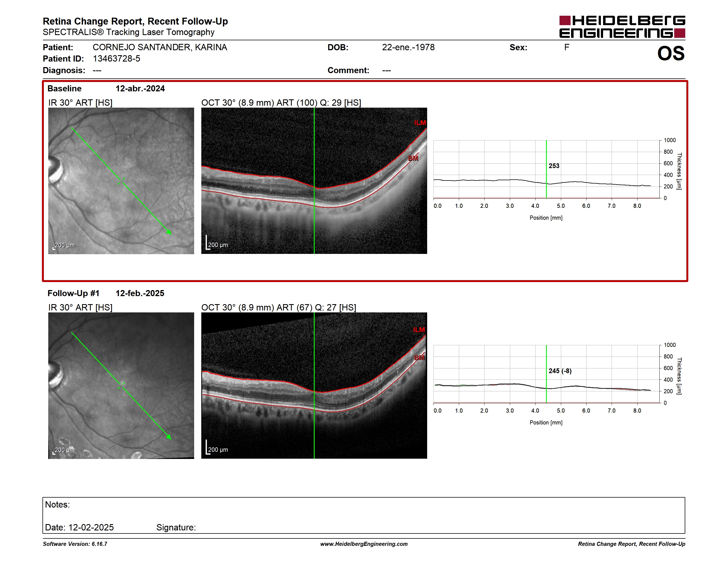
Task: Click the ILM label in Follow-Up OCT
Action: click(x=419, y=330)
